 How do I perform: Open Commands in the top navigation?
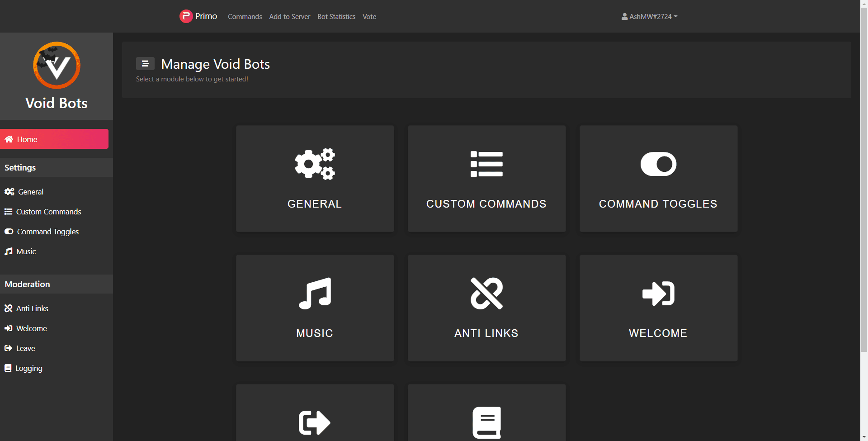pos(245,16)
